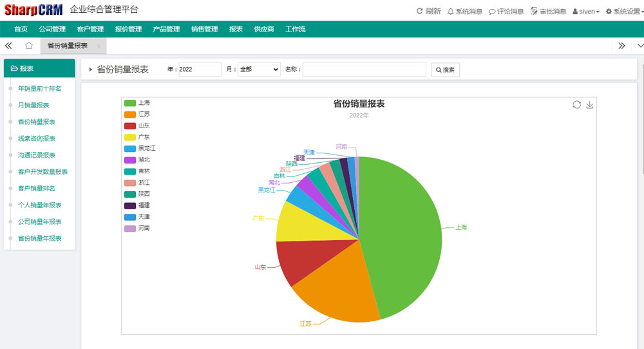Close the 省份销量报表 tab
The height and width of the screenshot is (349, 644).
pyautogui.click(x=98, y=46)
